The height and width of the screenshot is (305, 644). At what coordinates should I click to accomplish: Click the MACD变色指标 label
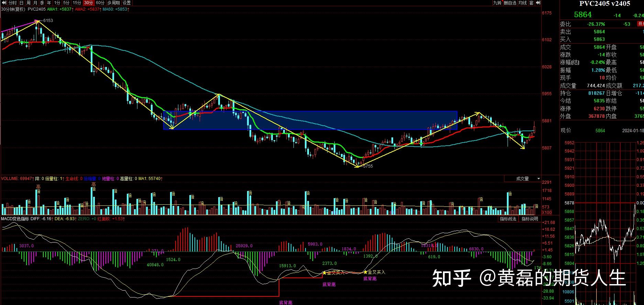click(15, 219)
